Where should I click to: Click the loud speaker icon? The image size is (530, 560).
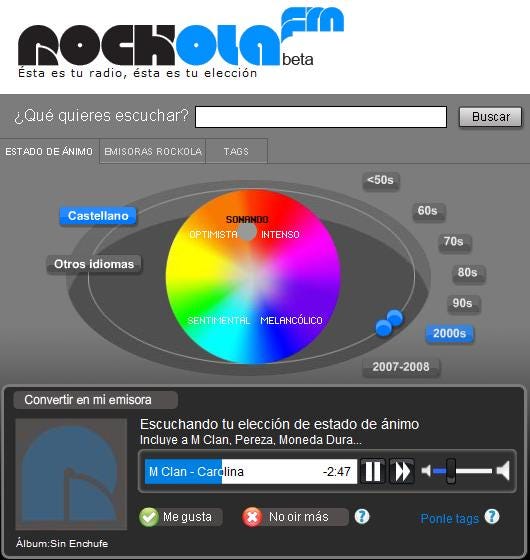[503, 471]
